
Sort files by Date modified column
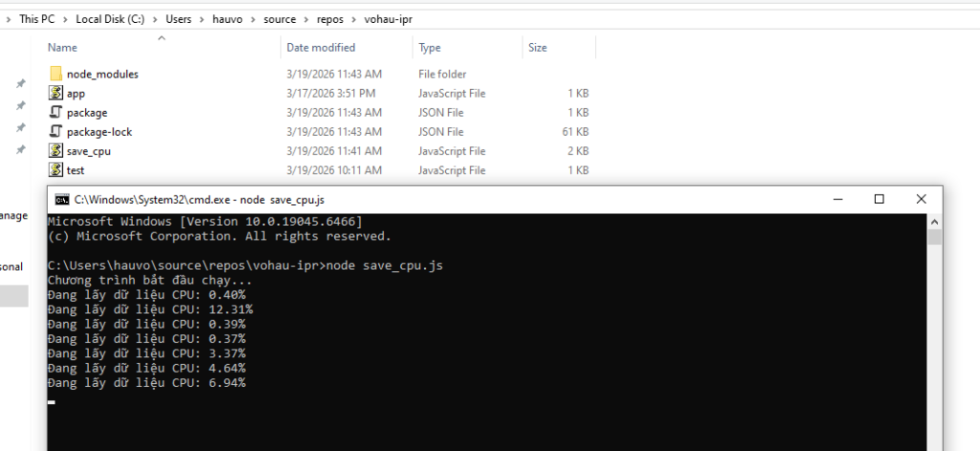321,48
